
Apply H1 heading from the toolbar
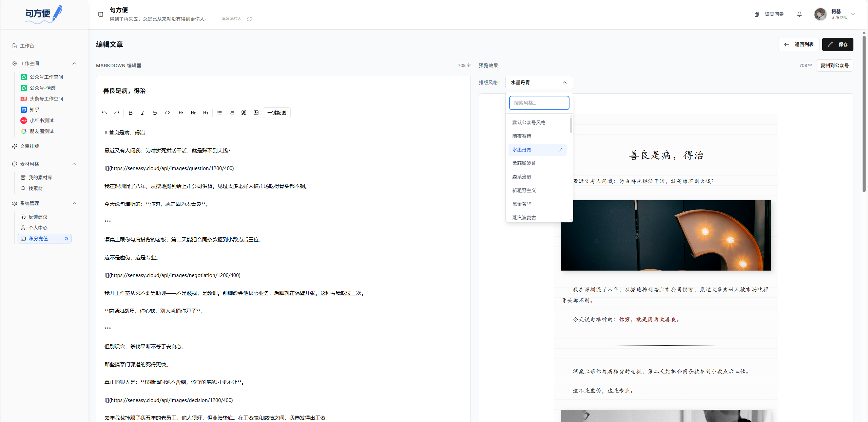tap(181, 112)
